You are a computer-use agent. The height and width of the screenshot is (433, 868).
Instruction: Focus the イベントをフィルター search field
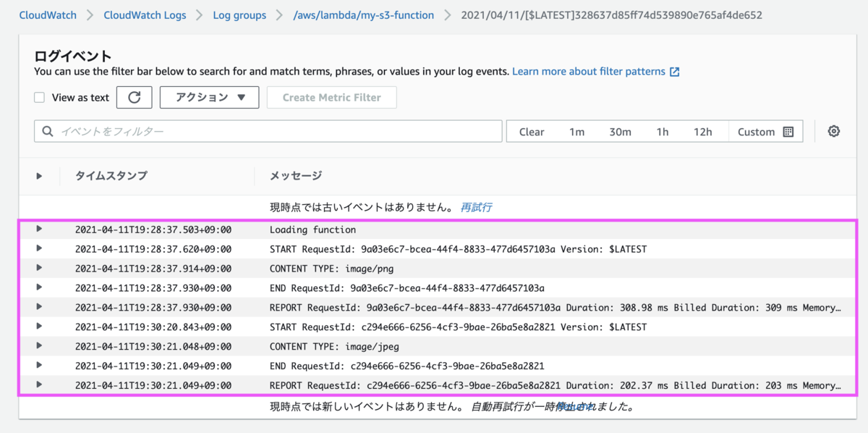coord(268,131)
